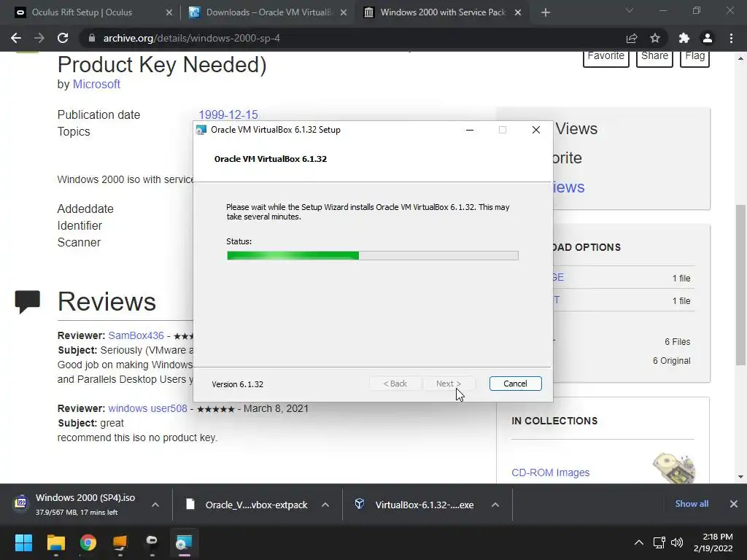Open reviewer SamBox436 profile link

(136, 335)
